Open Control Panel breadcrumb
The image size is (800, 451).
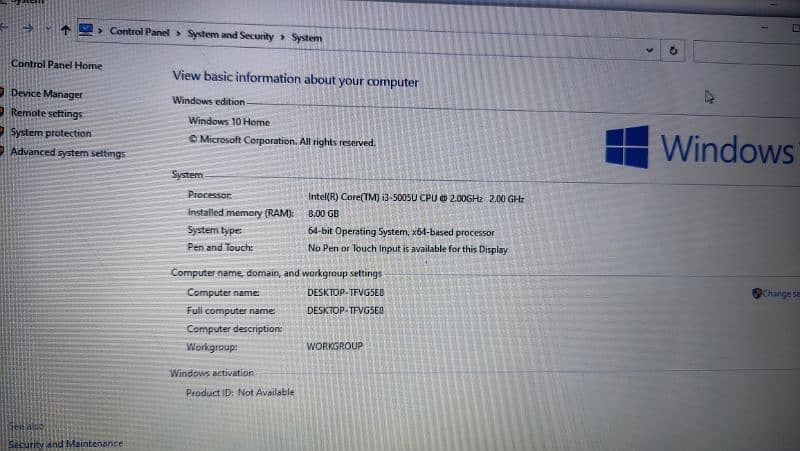tap(139, 32)
